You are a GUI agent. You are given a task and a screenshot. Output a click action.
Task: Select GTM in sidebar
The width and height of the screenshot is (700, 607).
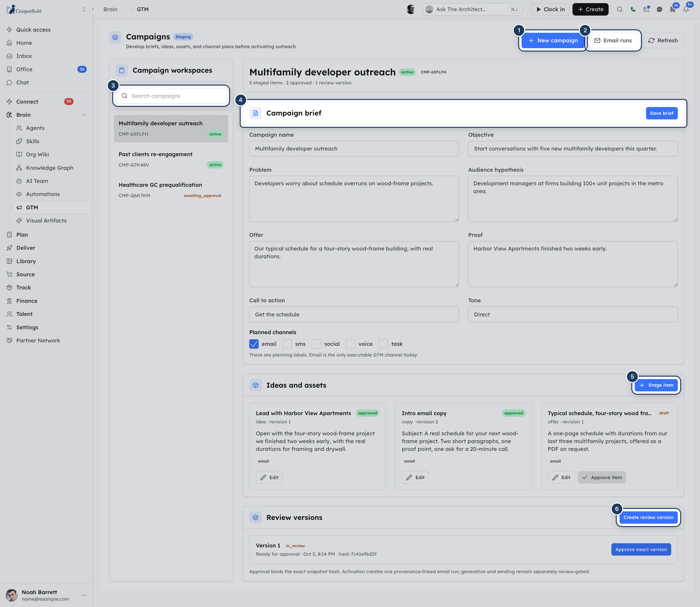51,207
